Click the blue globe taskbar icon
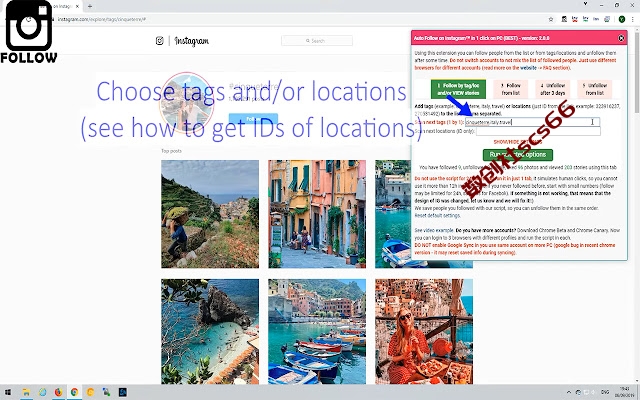Screen dimensions: 640x400 [x=42, y=392]
